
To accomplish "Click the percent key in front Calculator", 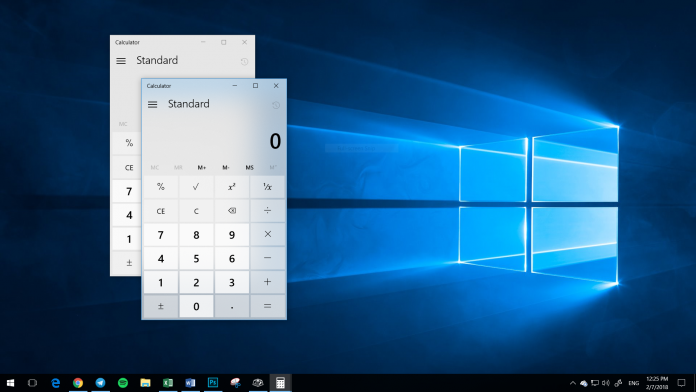I will [x=161, y=187].
